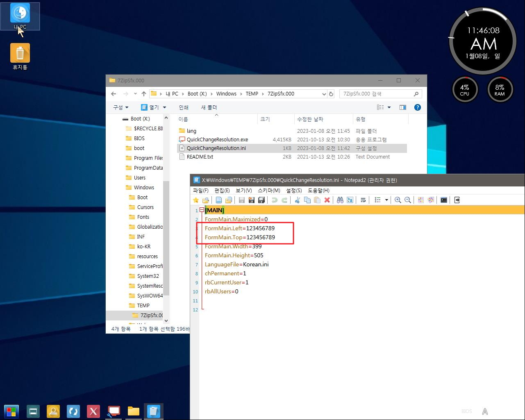The width and height of the screenshot is (525, 420).
Task: Click the red X app on the taskbar
Action: tap(93, 411)
